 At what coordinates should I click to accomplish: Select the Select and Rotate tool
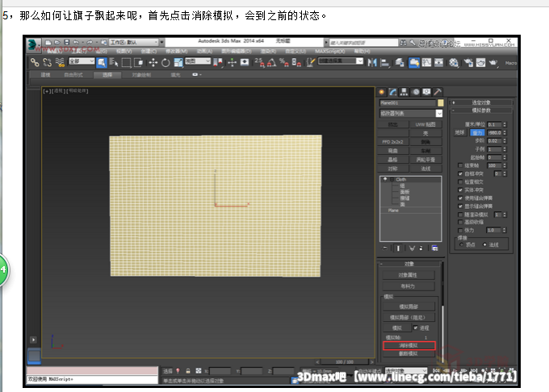(166, 63)
